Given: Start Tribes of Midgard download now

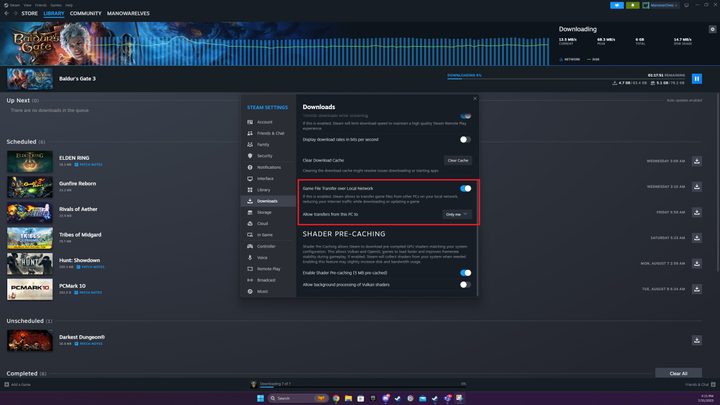Looking at the screenshot, I should coord(697,238).
